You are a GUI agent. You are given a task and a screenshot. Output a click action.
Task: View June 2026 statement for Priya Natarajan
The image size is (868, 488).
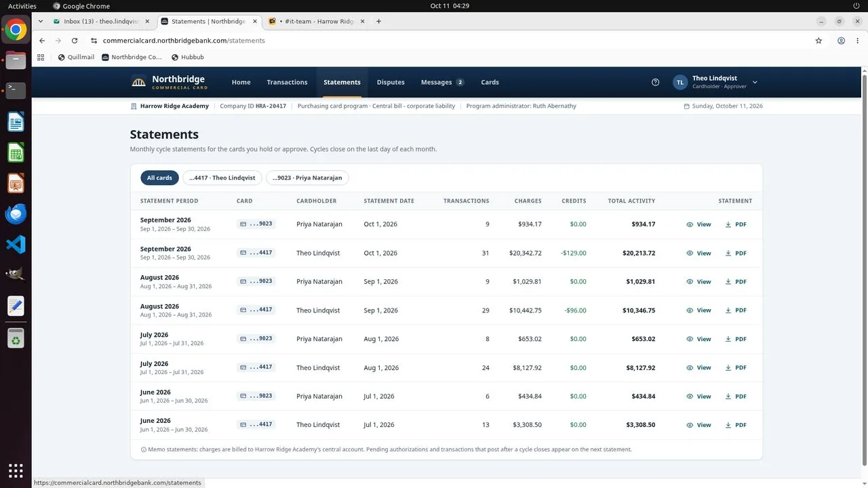point(698,396)
